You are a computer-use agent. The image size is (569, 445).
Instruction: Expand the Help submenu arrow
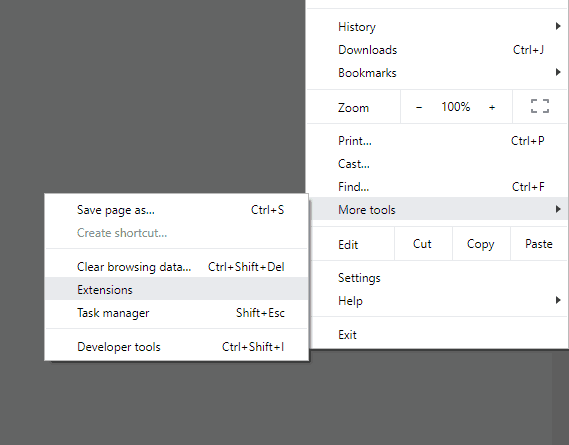click(x=558, y=300)
